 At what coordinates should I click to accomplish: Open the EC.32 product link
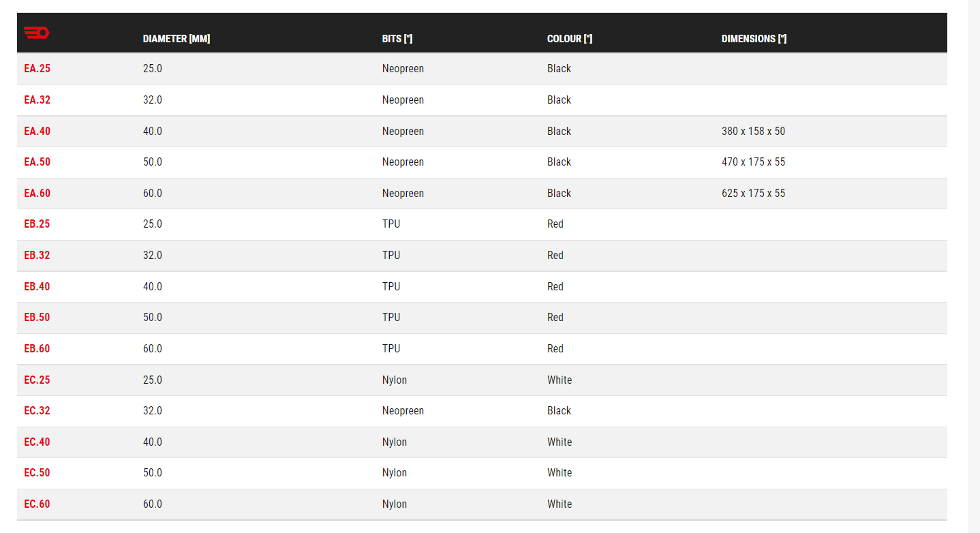(x=37, y=411)
